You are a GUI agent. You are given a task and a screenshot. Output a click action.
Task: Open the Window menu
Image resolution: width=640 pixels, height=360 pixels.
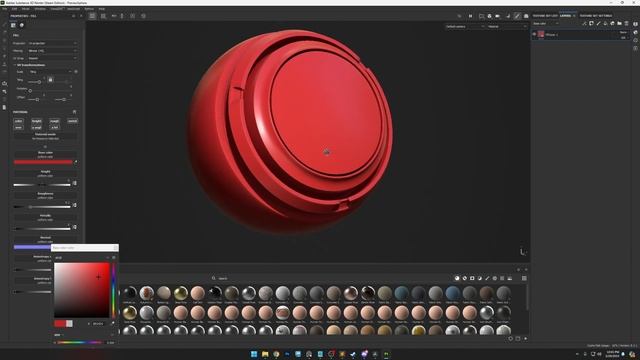pos(40,9)
